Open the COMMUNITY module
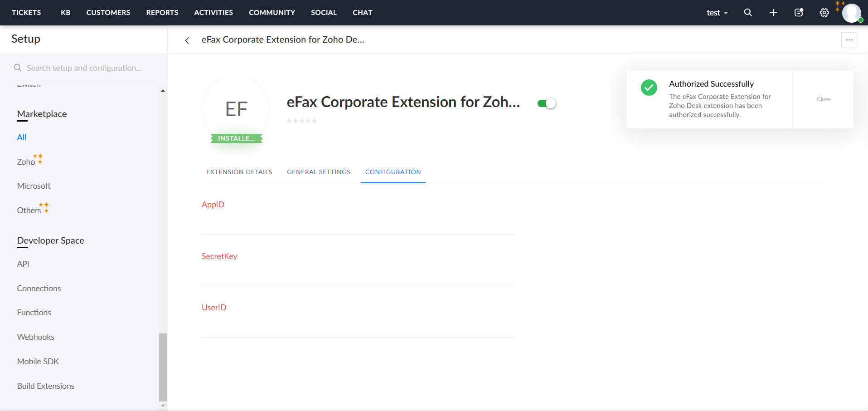Image resolution: width=868 pixels, height=411 pixels. point(272,13)
